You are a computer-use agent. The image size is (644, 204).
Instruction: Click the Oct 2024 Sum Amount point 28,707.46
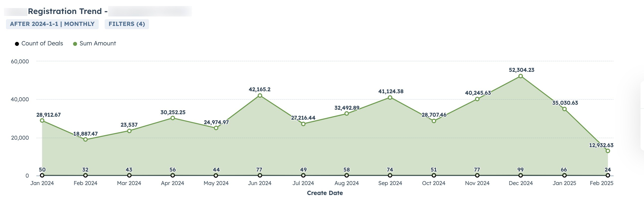pyautogui.click(x=434, y=121)
